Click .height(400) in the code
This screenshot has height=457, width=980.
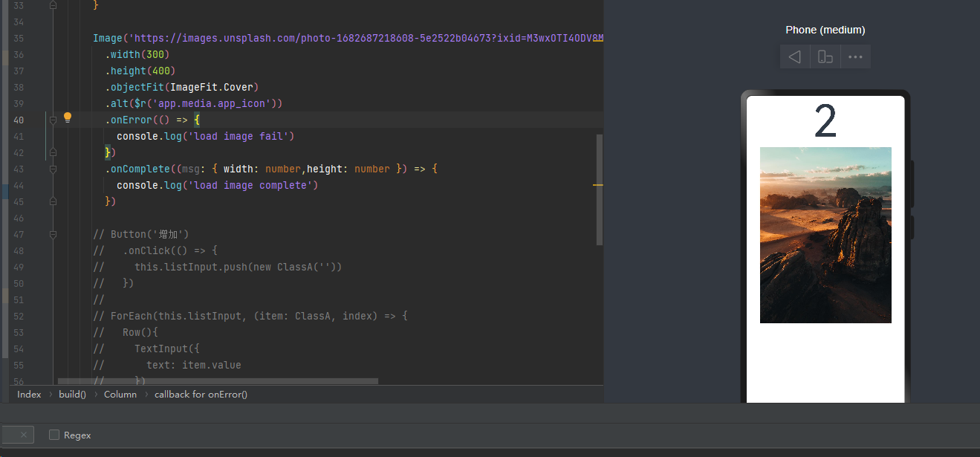(x=140, y=71)
